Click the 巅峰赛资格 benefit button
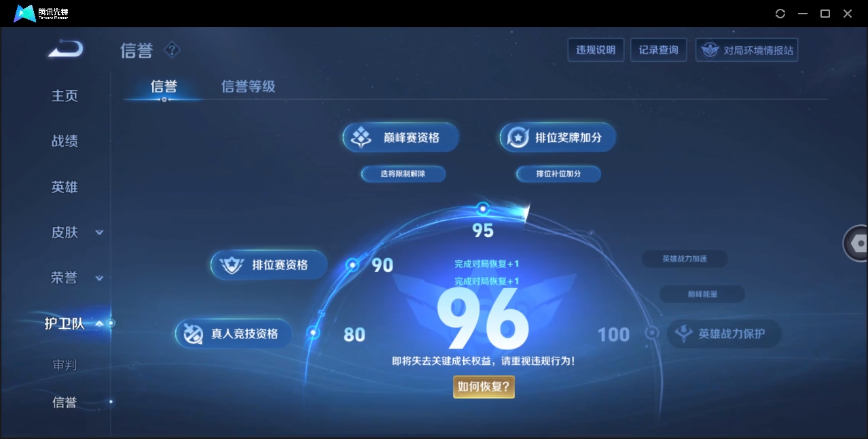This screenshot has width=868, height=439. point(401,138)
